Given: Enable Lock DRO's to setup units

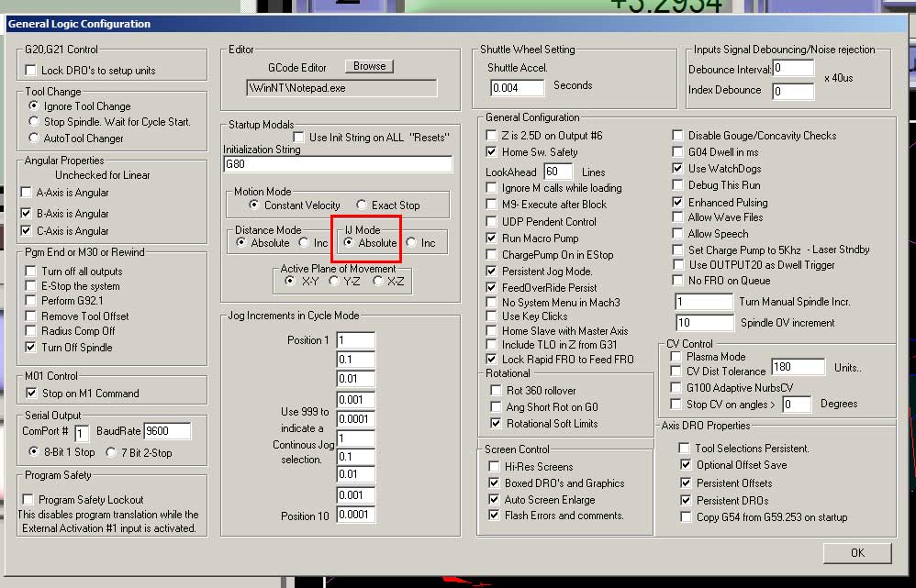Looking at the screenshot, I should tap(32, 71).
